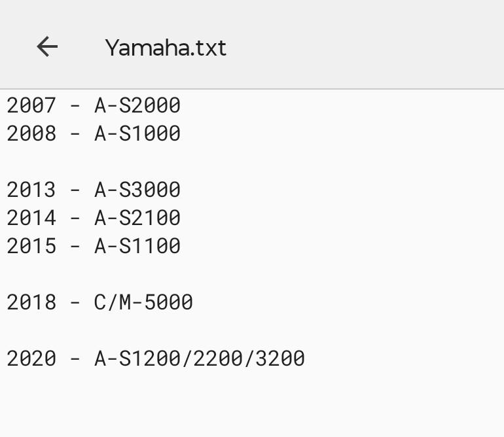Click the year 2008 in the text
Screen dimensions: 504x437
[31, 133]
